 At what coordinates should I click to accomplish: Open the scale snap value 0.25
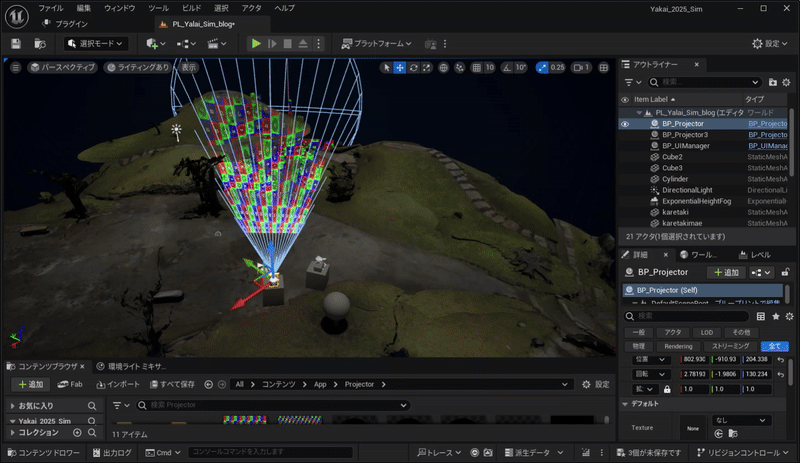558,67
